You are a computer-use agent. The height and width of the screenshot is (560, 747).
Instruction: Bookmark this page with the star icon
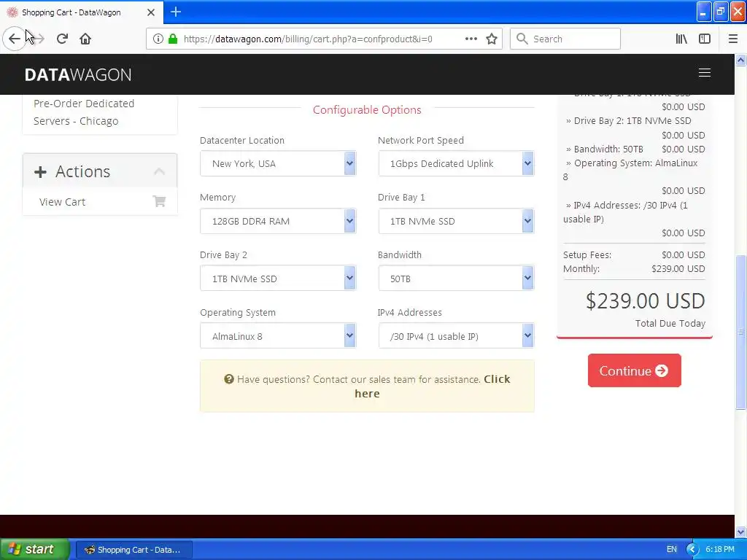492,39
